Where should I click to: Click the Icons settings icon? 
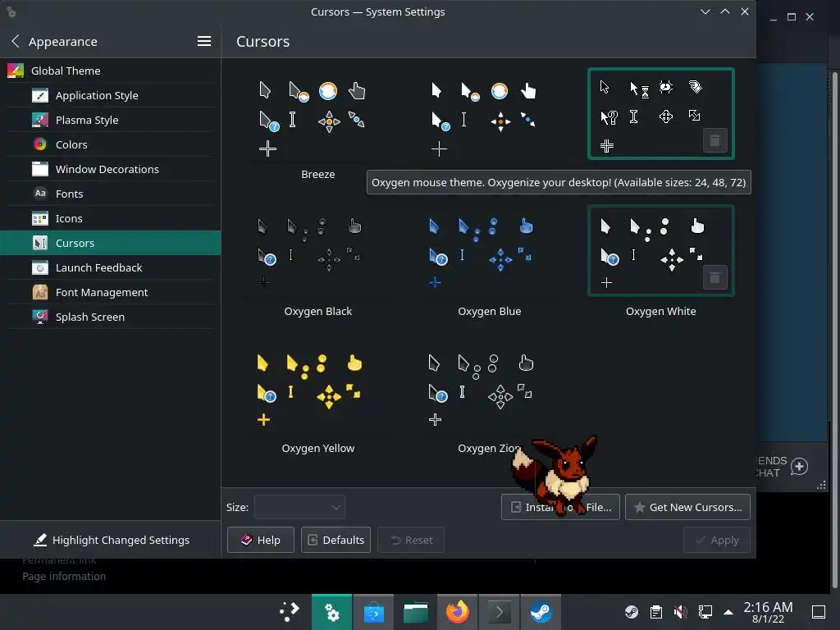click(40, 218)
